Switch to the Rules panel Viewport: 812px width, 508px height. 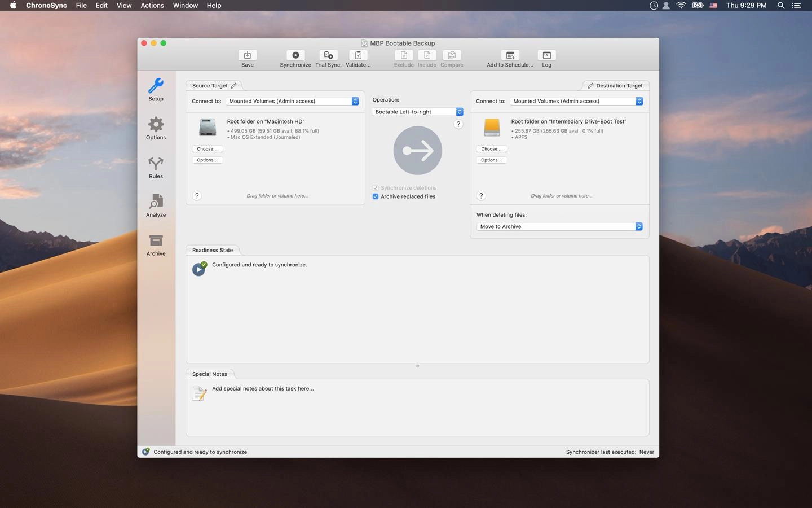tap(156, 164)
